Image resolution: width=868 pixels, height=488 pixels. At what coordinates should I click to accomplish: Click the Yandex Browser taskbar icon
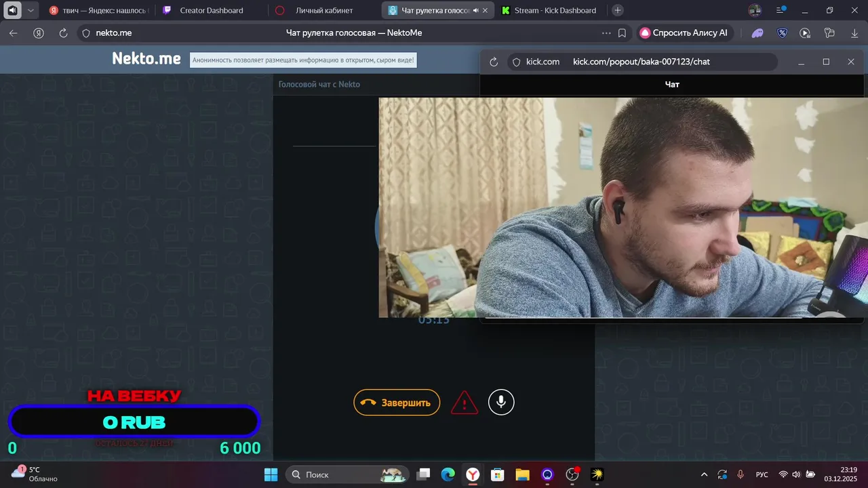[x=473, y=474]
